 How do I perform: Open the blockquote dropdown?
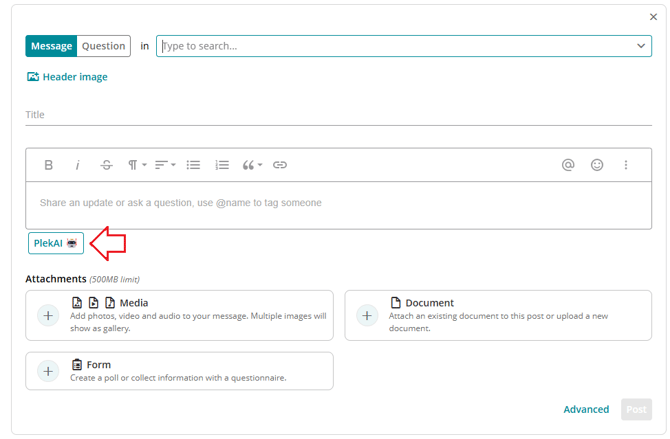click(x=252, y=165)
